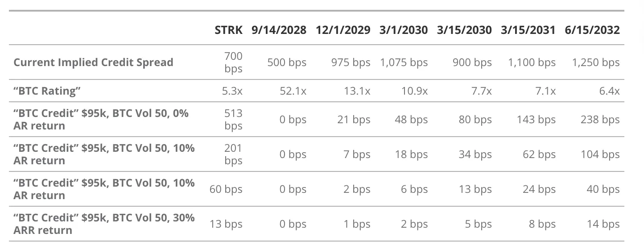
Task: Click the STRK column header
Action: coord(228,30)
